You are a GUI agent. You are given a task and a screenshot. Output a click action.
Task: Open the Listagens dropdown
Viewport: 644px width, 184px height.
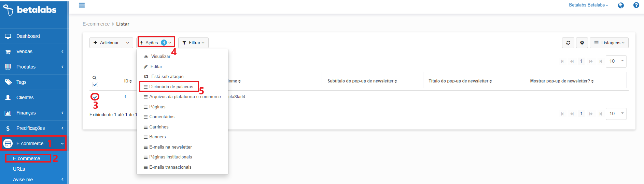609,43
